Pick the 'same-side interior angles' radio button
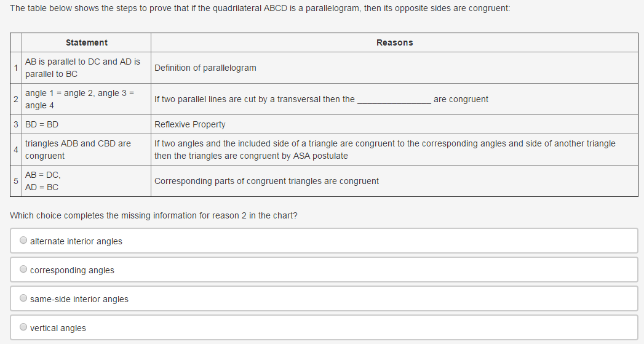The height and width of the screenshot is (344, 644). (23, 298)
